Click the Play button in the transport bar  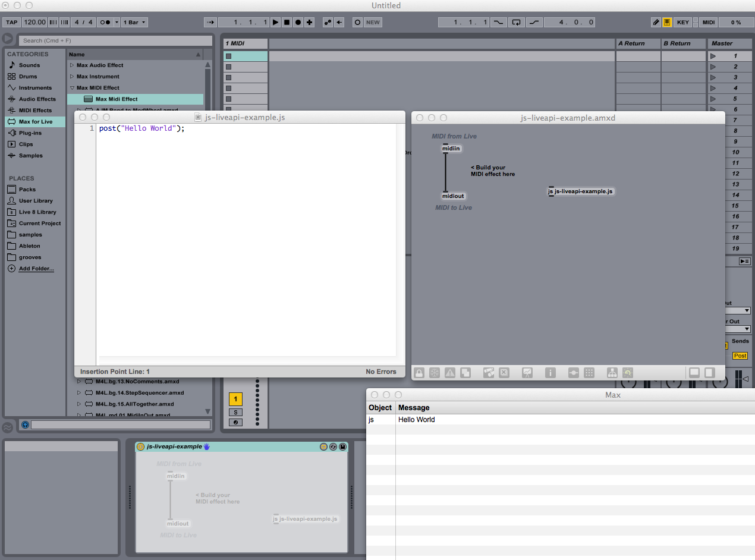tap(275, 22)
